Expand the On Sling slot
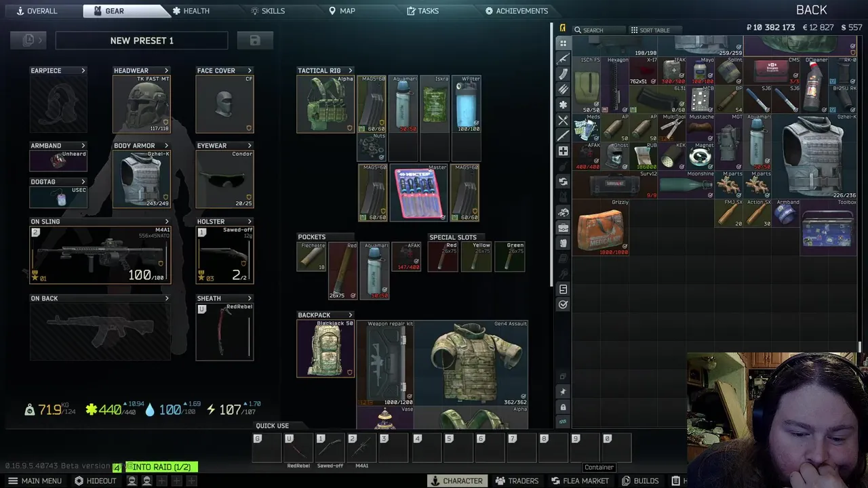This screenshot has width=868, height=488. click(167, 222)
